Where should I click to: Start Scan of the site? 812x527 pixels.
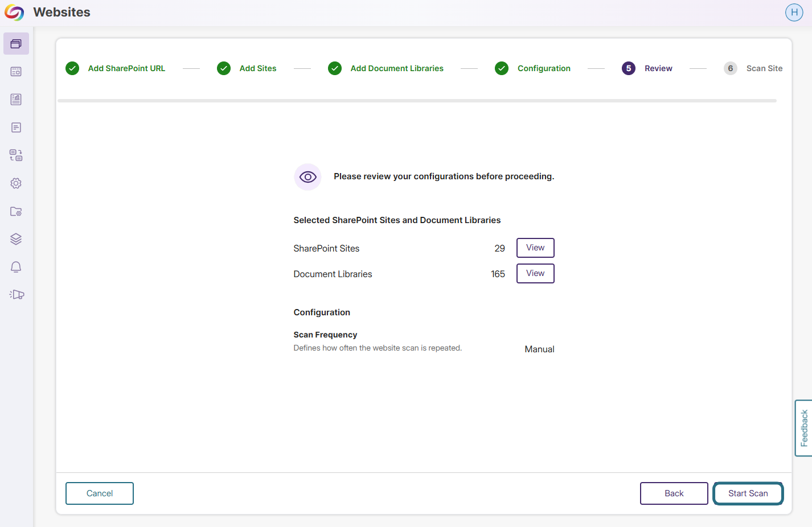[748, 493]
